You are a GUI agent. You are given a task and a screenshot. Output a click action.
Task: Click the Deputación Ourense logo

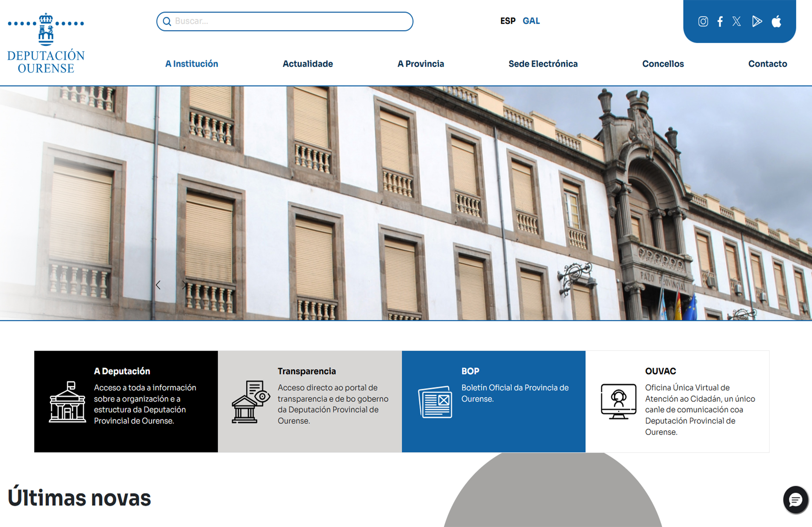(46, 43)
